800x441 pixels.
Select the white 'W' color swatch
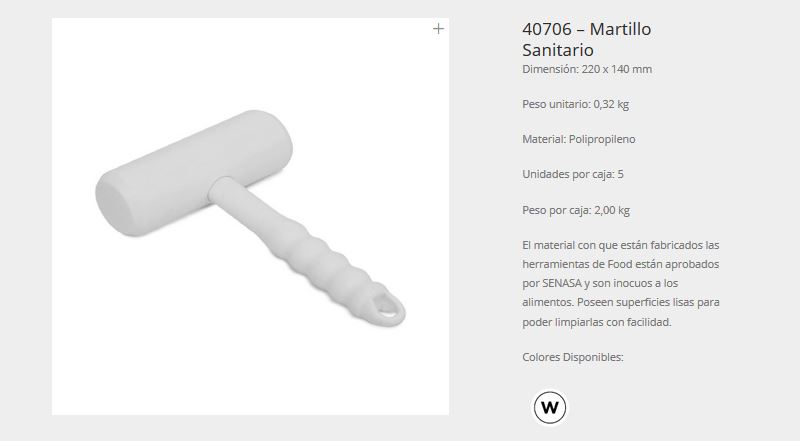pyautogui.click(x=549, y=407)
